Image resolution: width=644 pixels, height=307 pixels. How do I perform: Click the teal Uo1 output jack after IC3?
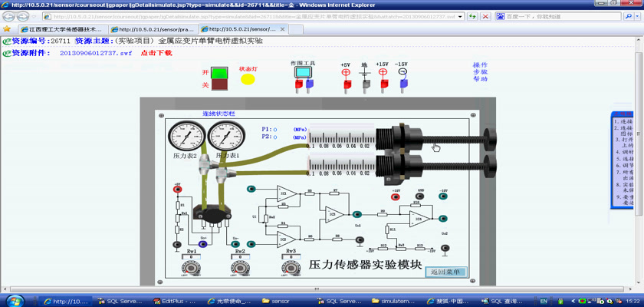tap(357, 214)
